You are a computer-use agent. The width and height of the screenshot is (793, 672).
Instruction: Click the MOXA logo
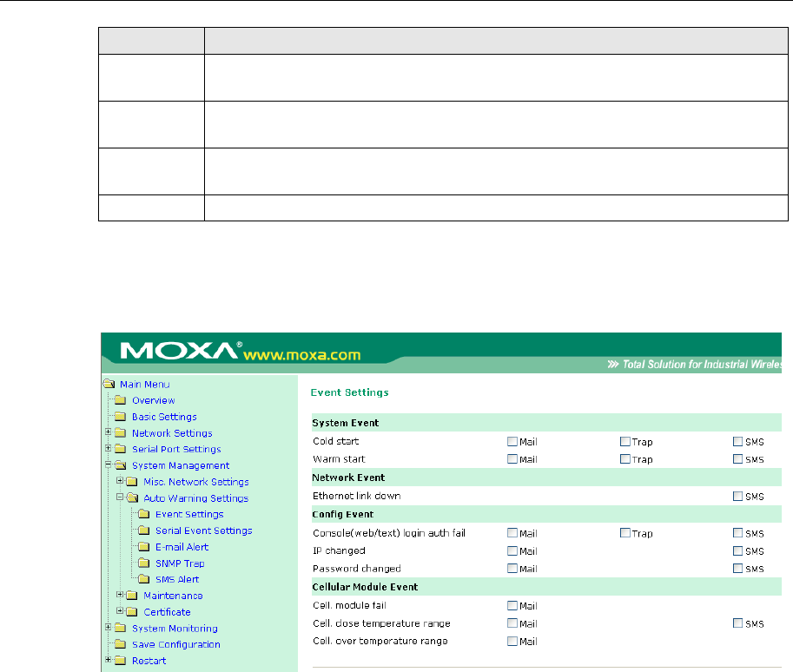pyautogui.click(x=179, y=351)
